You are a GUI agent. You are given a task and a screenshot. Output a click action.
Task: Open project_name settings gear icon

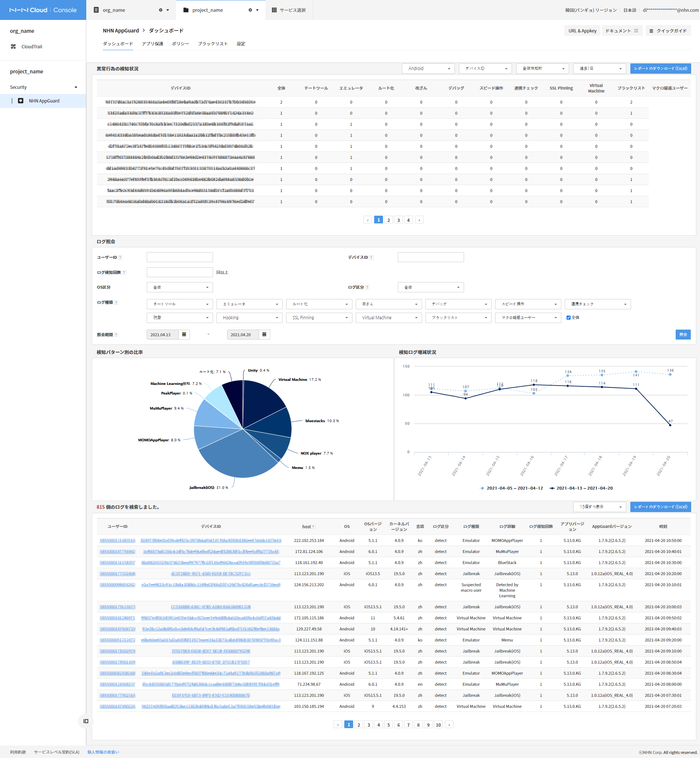[x=250, y=10]
